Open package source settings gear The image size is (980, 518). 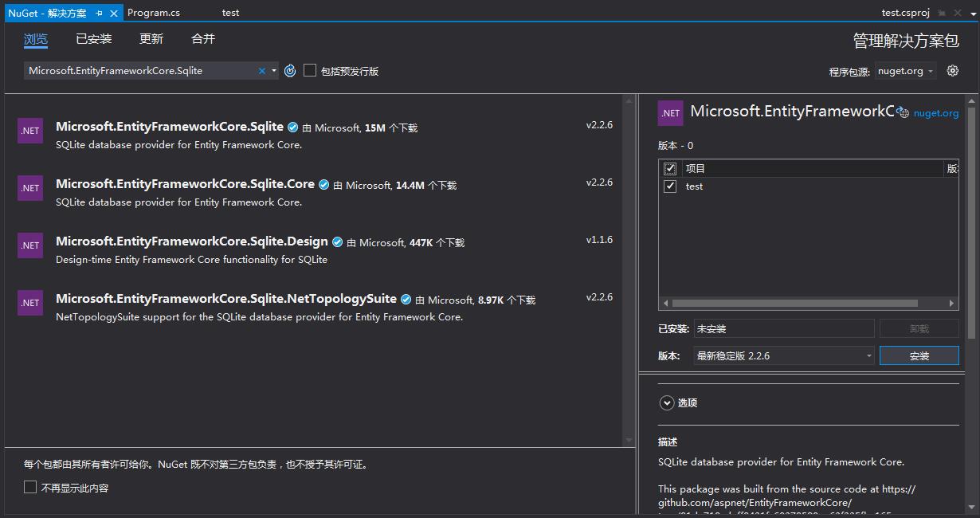[952, 71]
